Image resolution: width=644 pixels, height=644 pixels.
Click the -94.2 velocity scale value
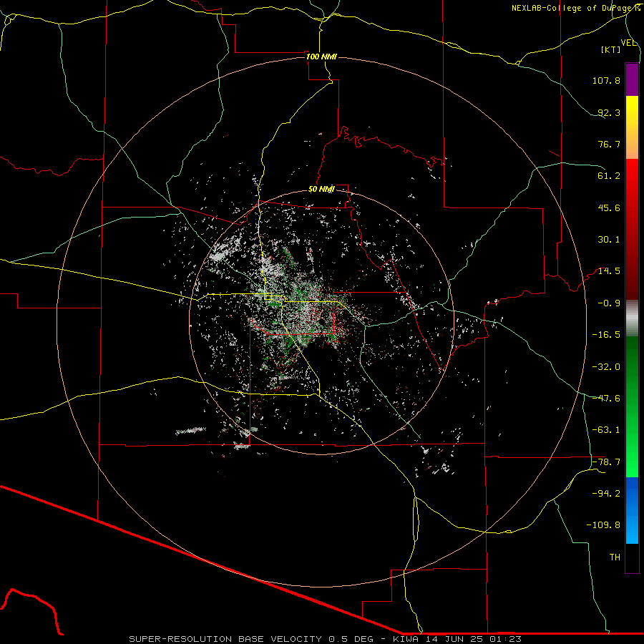coord(606,493)
